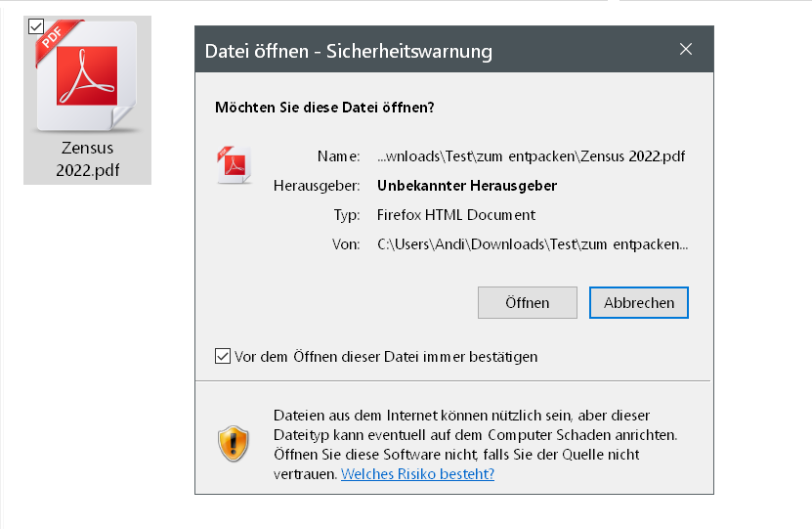Click the 'Von:' field label
Screen dimensions: 812x529
(347, 244)
